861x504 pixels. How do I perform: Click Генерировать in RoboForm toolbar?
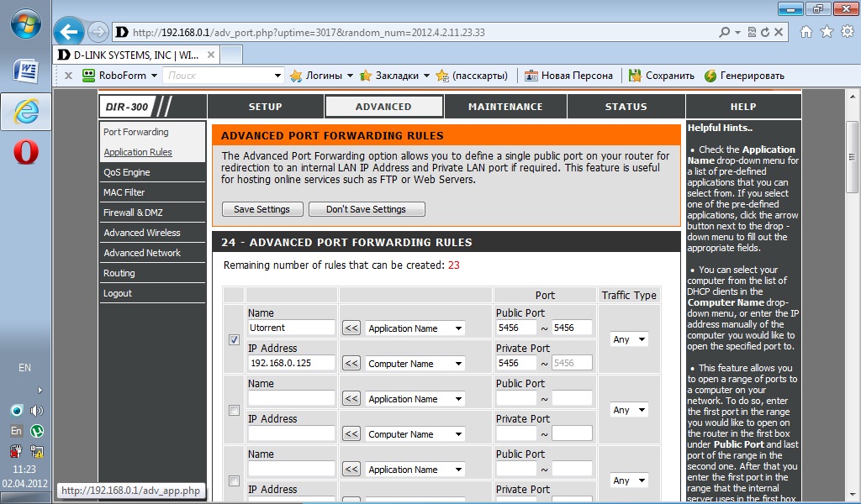pyautogui.click(x=745, y=76)
